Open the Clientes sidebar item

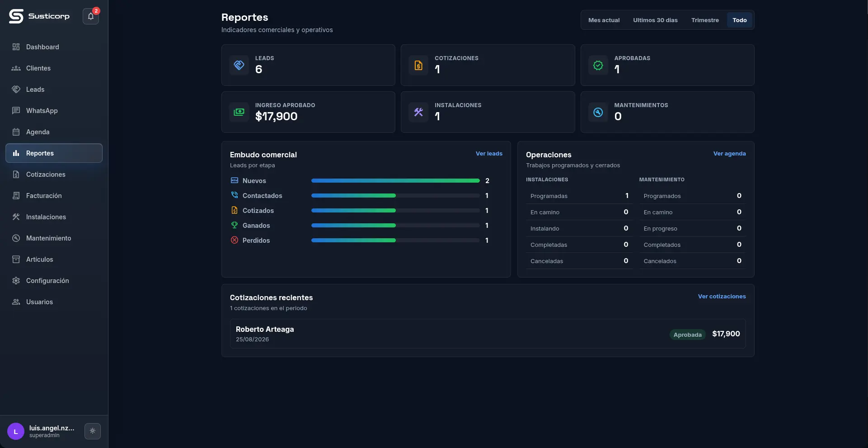[54, 68]
